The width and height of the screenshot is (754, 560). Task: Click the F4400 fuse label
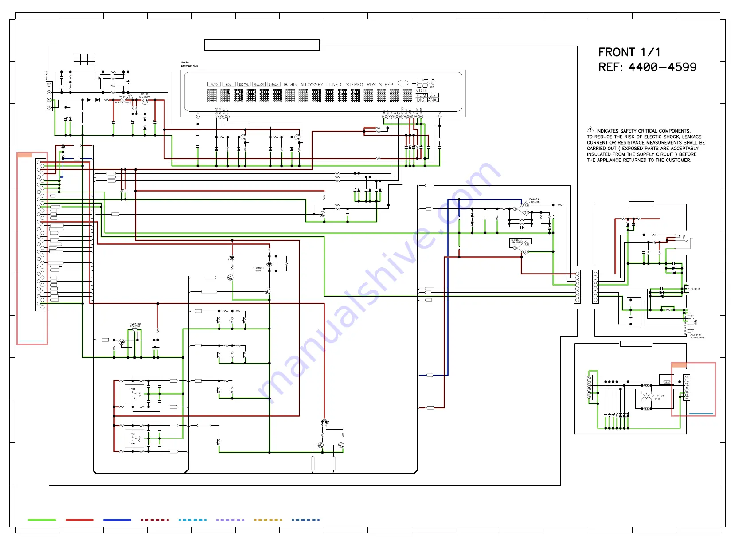coord(122,96)
